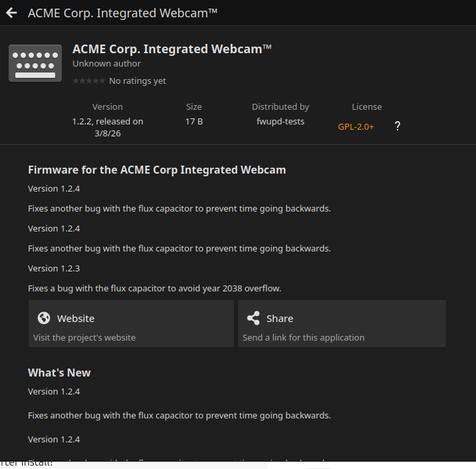476x469 pixels.
Task: Click the globe icon on Website
Action: click(44, 318)
